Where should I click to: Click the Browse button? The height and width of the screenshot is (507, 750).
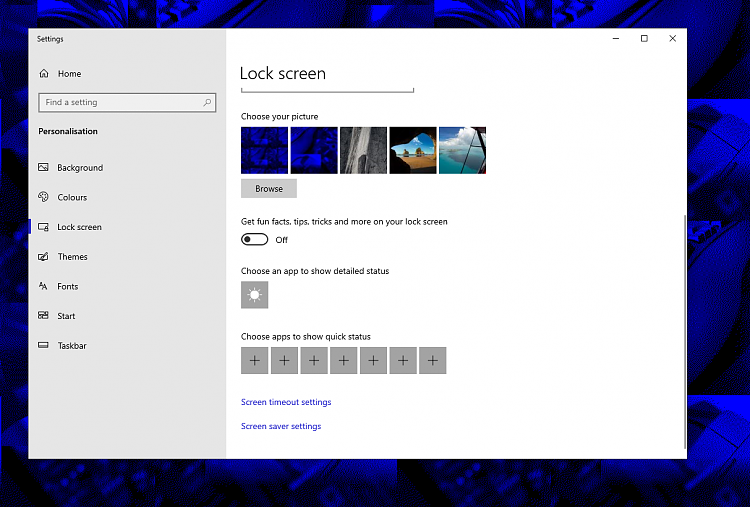coord(269,188)
